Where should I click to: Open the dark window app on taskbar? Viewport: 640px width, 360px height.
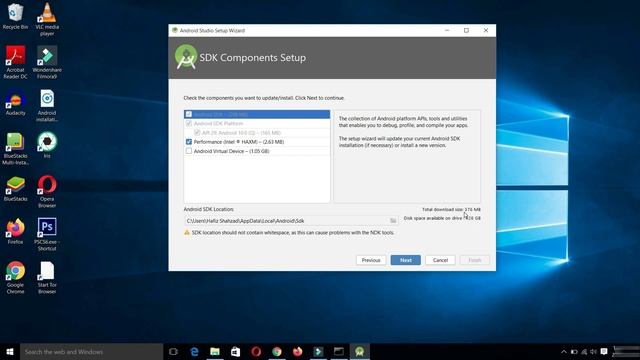click(339, 351)
